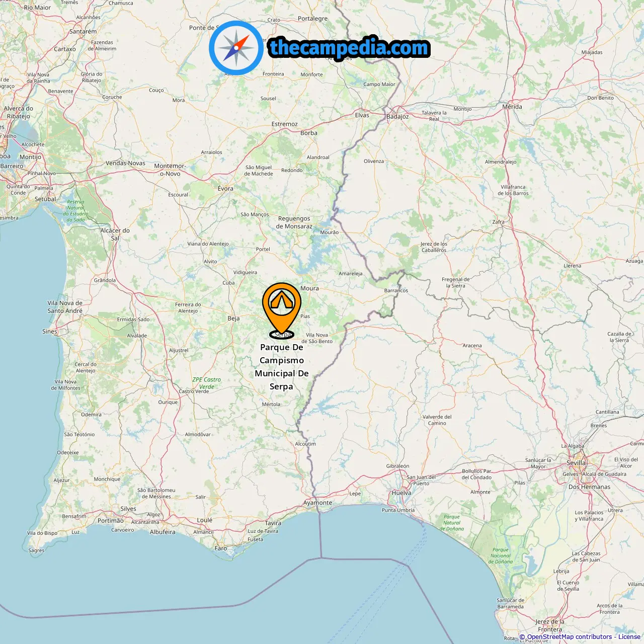The image size is (644, 644).
Task: Click the Portimão city label
Action: coord(110,521)
